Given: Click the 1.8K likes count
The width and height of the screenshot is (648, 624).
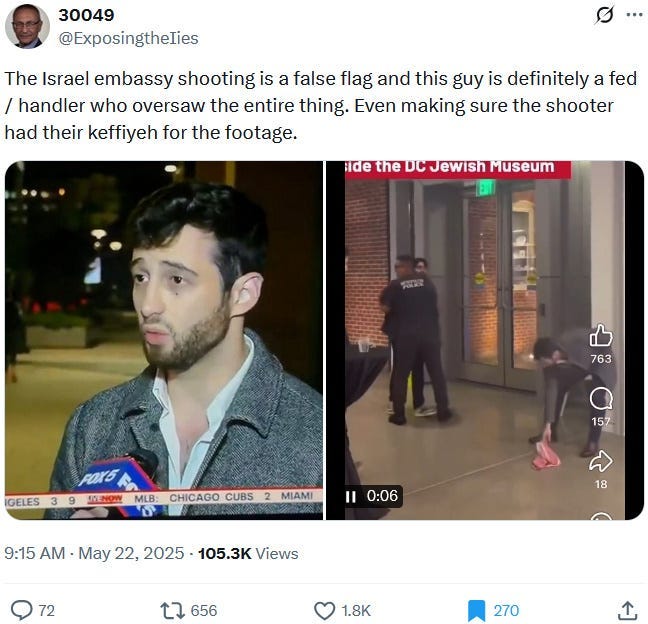Looking at the screenshot, I should (356, 611).
